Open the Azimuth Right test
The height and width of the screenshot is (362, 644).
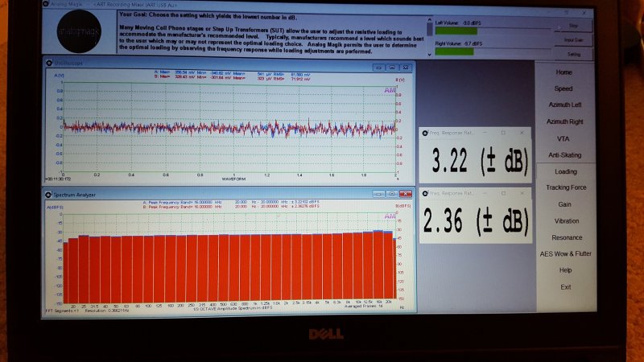[x=565, y=122]
